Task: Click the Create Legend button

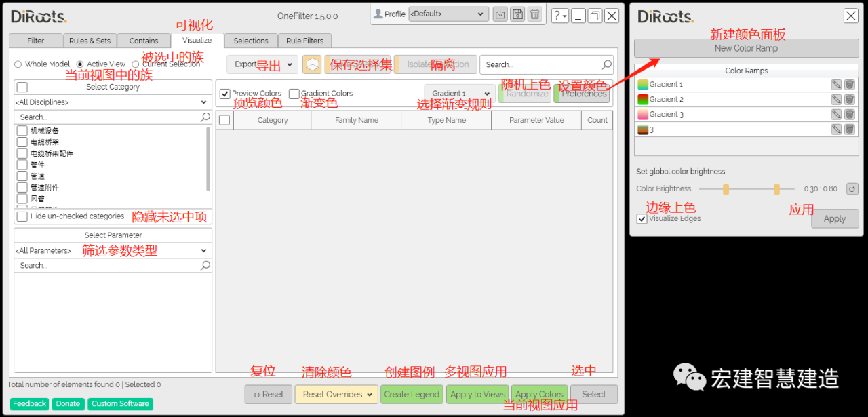Action: 412,395
